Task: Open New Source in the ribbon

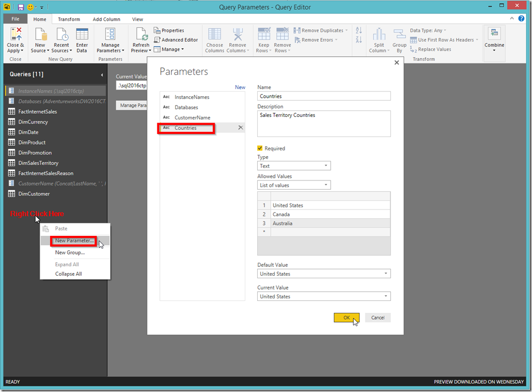Action: (40, 40)
